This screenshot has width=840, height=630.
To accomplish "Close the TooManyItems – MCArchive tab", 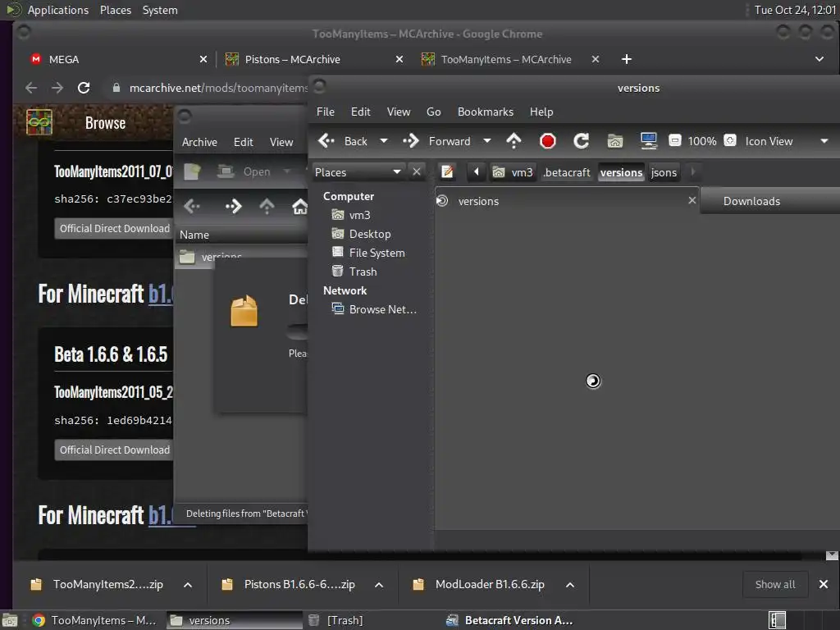I will pyautogui.click(x=596, y=59).
